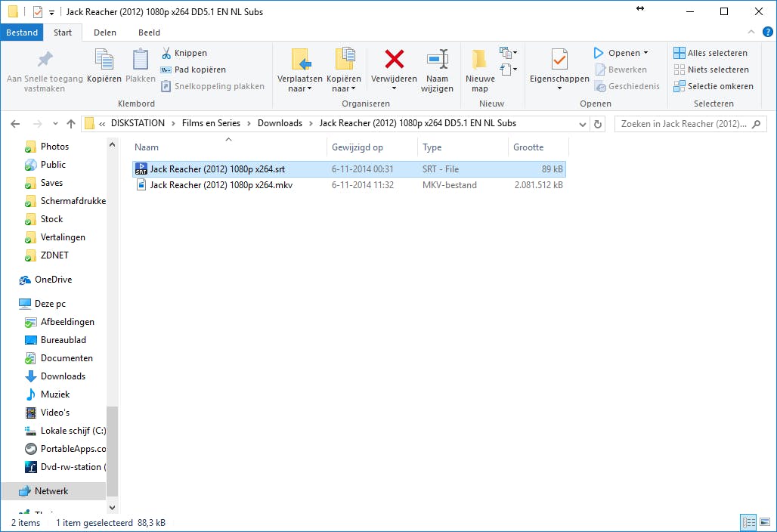Sort files by the Naam column
The width and height of the screenshot is (777, 532).
[147, 147]
